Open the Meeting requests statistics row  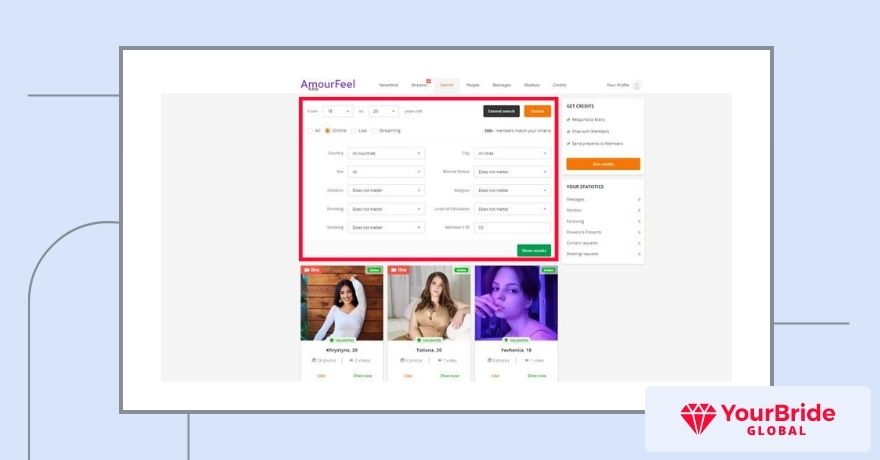coord(603,254)
